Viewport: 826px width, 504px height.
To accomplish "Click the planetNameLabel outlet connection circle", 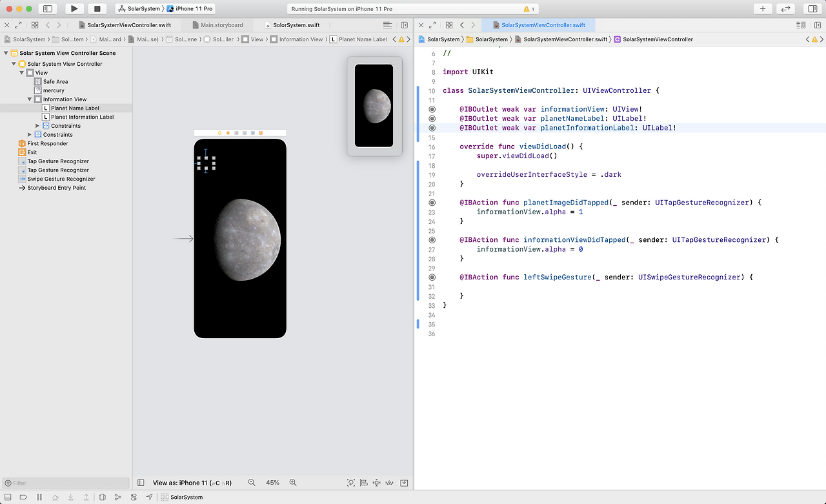I will 432,119.
